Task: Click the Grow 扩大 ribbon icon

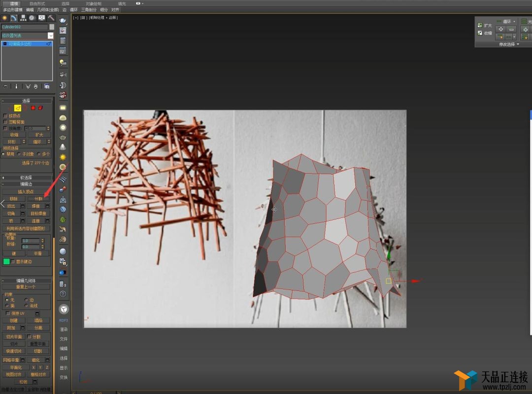Action: [480, 25]
